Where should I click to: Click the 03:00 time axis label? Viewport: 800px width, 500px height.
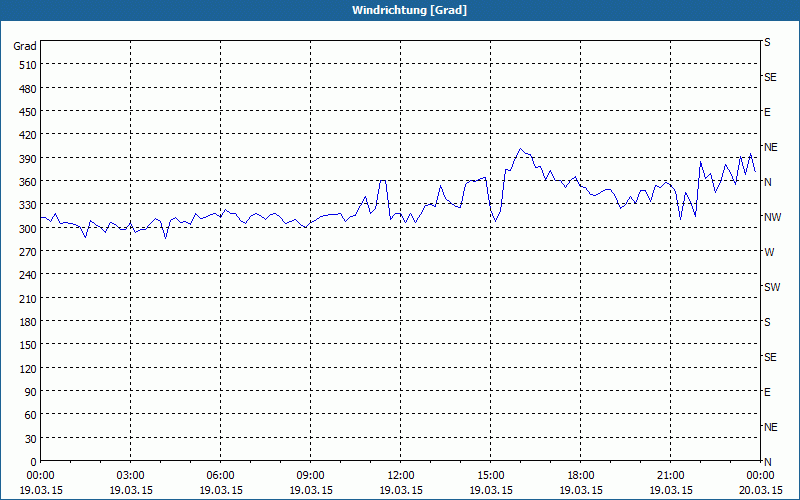[x=131, y=476]
